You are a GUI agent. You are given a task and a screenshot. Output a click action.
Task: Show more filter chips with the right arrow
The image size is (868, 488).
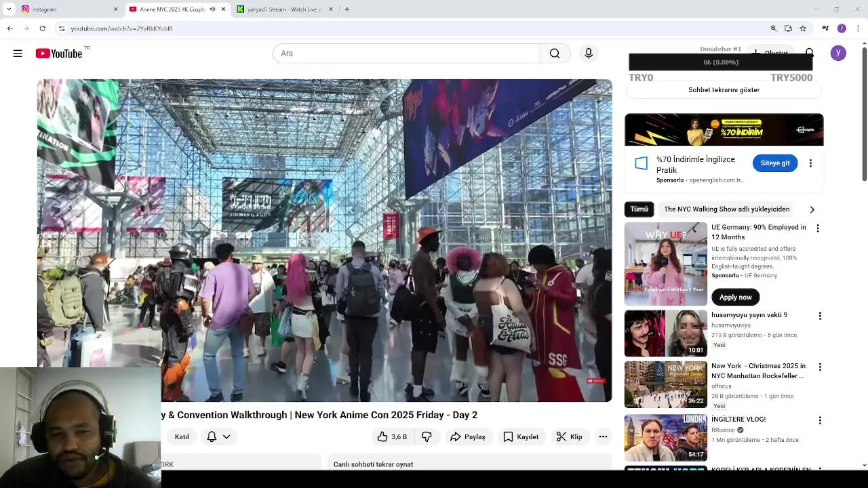(812, 209)
